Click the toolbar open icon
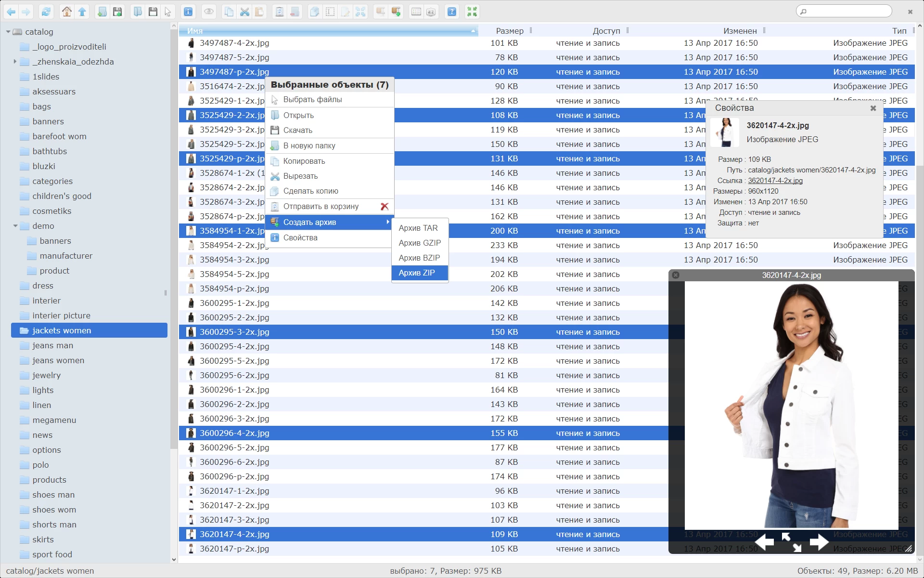The image size is (924, 578). click(x=138, y=12)
